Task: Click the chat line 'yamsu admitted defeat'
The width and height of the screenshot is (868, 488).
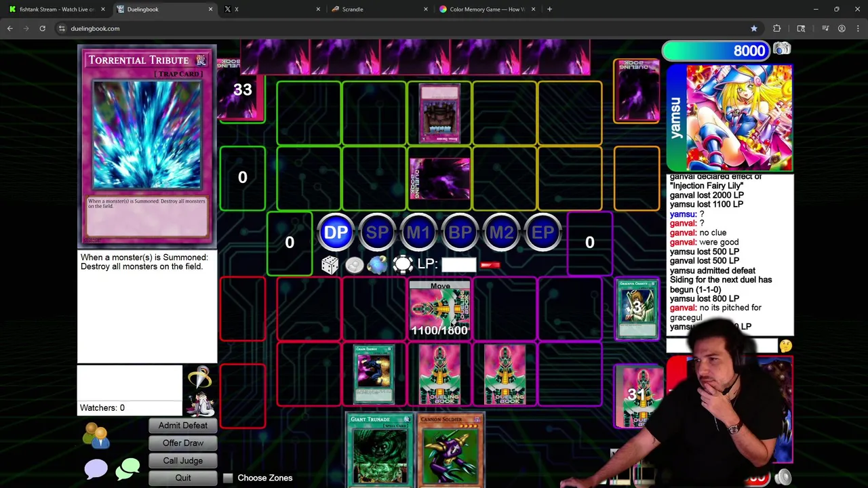Action: coord(712,270)
